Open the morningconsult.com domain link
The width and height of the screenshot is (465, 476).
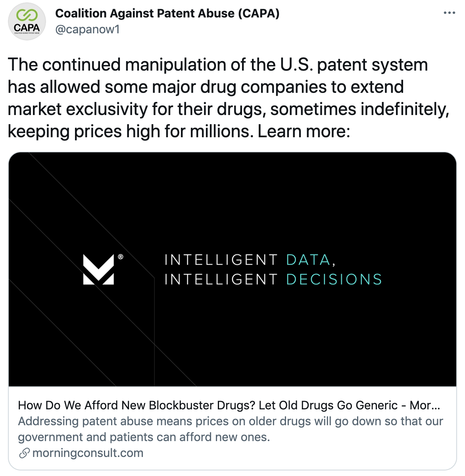[88, 453]
